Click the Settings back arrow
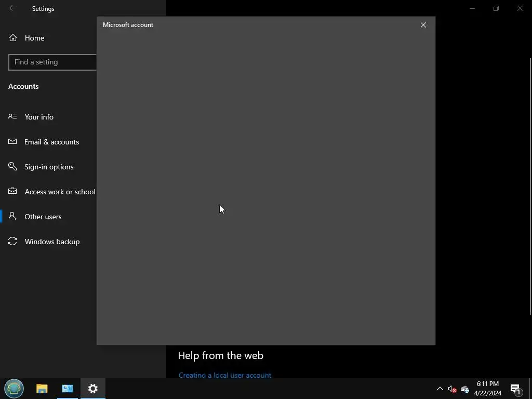This screenshot has height=399, width=532. (12, 8)
